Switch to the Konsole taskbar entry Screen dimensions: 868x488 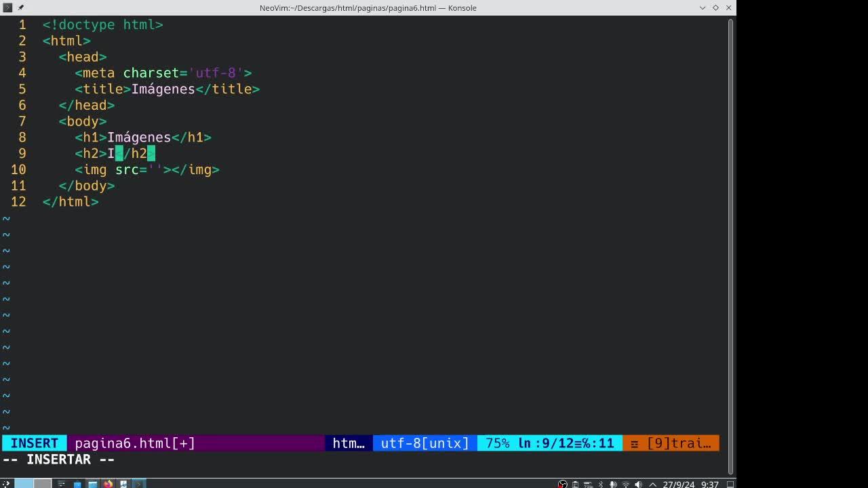tap(138, 484)
